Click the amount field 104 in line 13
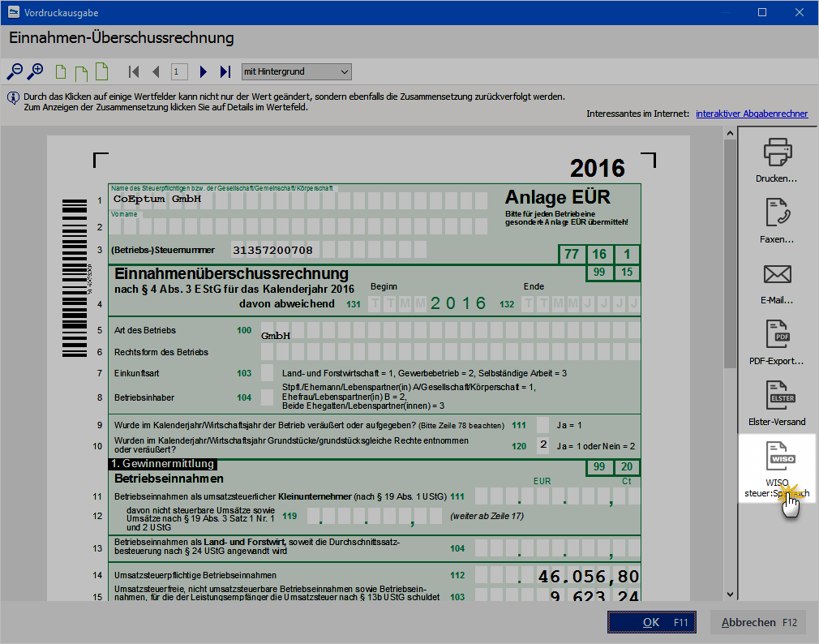819x644 pixels. tap(557, 548)
